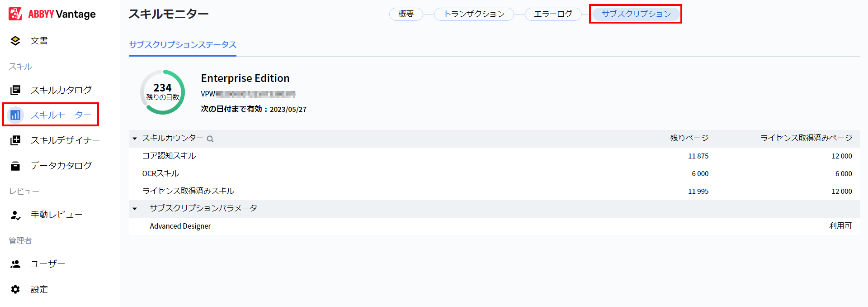Open スキルデザイナー in the sidebar
868x307 pixels.
66,140
